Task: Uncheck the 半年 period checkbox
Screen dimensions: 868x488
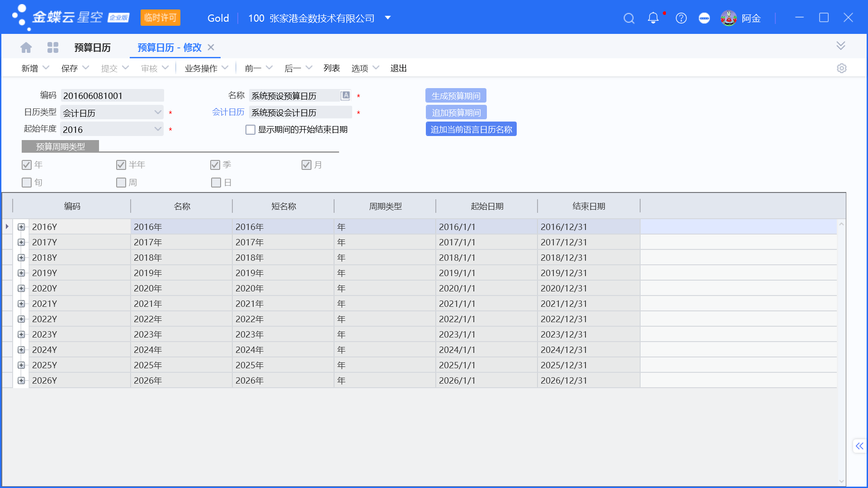Action: click(x=121, y=164)
